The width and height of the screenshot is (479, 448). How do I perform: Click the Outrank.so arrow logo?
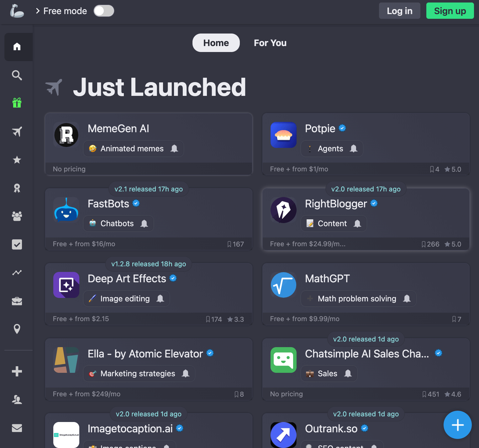(x=283, y=435)
